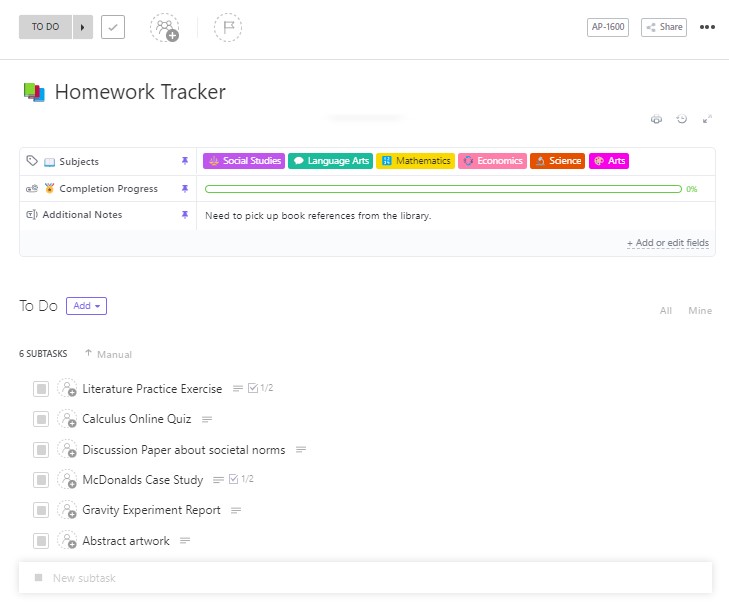The image size is (729, 613).
Task: Toggle status box for Abstract artwork
Action: 41,541
